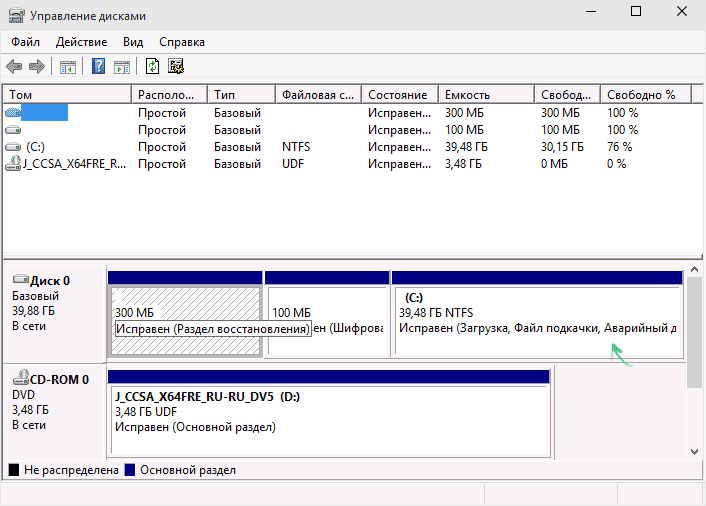
Task: Click the UDF file system cell
Action: tap(293, 164)
